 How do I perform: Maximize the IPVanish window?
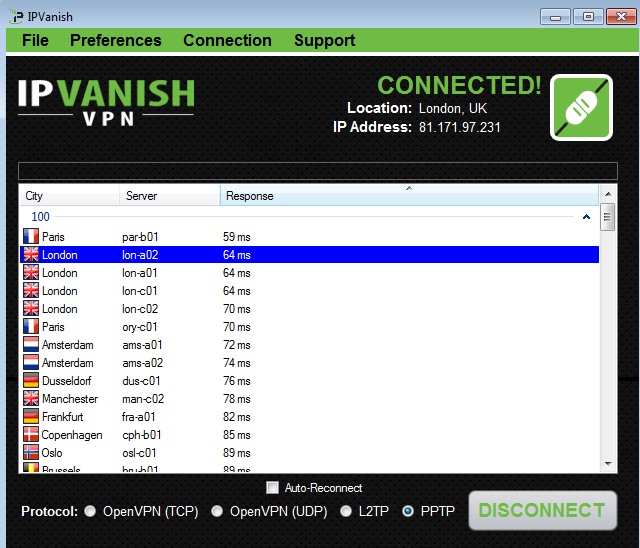point(588,17)
